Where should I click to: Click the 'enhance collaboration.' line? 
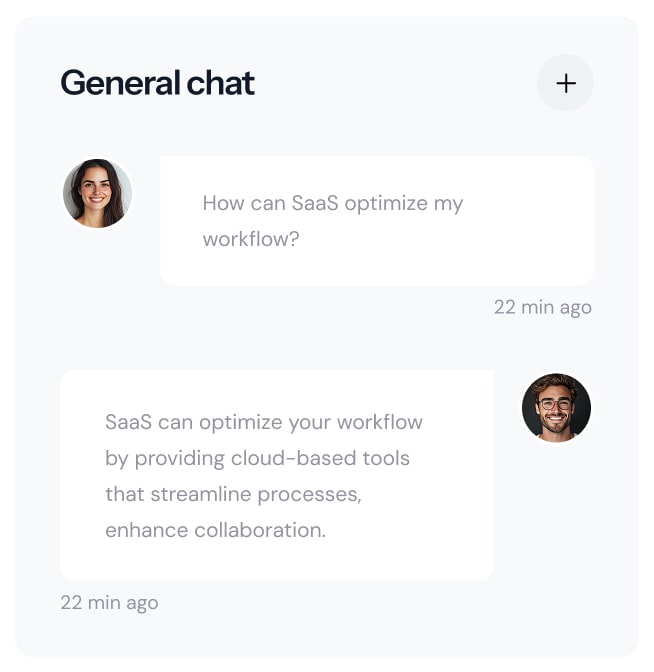point(215,530)
